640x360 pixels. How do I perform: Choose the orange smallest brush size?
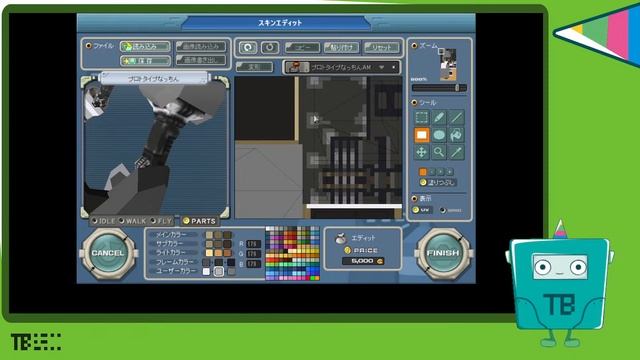point(423,172)
